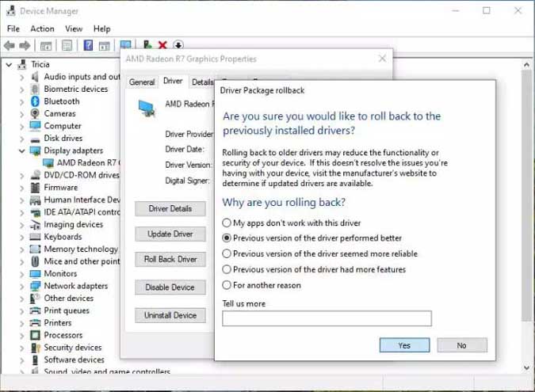Click the Network adapters icon
Screen dimensions: 535x392
pyautogui.click(x=35, y=286)
